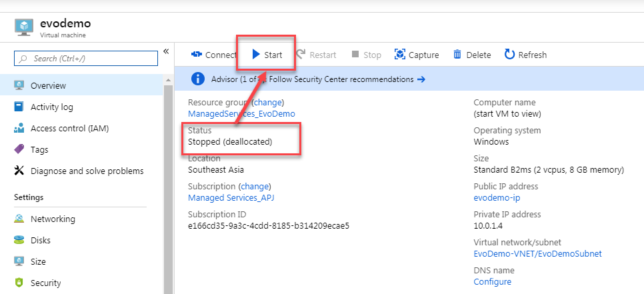Click the Restart toolbar button
The height and width of the screenshot is (294, 644).
point(316,55)
